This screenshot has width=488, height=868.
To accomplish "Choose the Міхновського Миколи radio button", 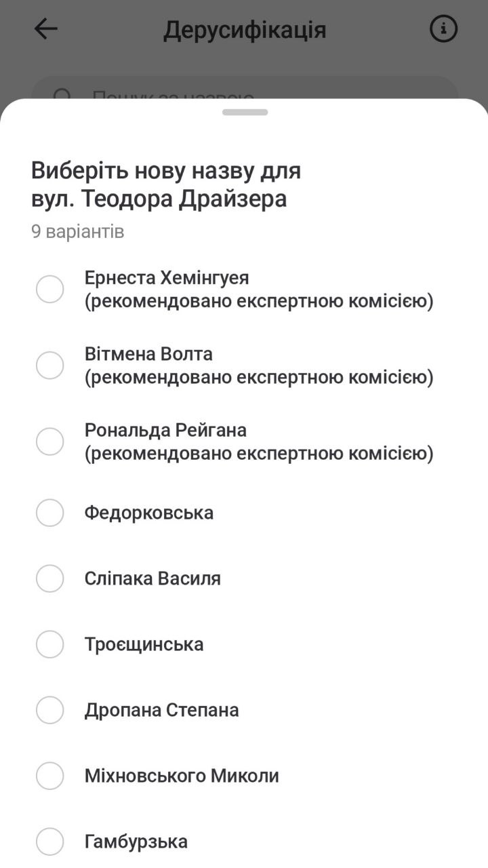I will [49, 776].
